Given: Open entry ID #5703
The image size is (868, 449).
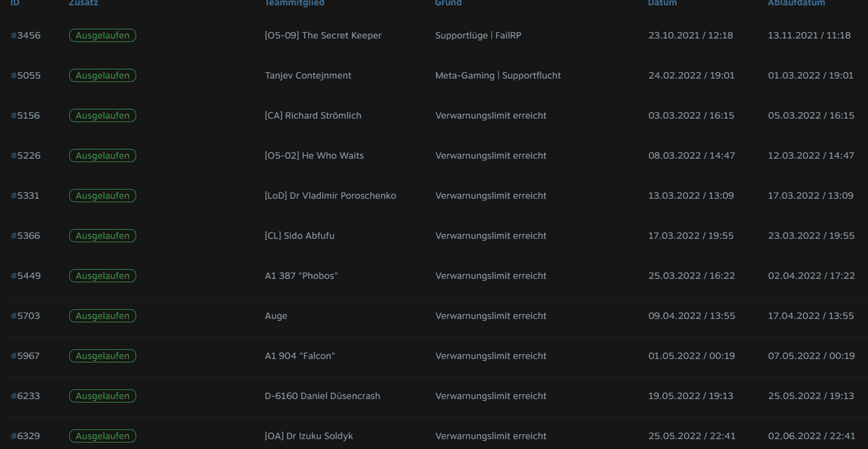Looking at the screenshot, I should [26, 315].
